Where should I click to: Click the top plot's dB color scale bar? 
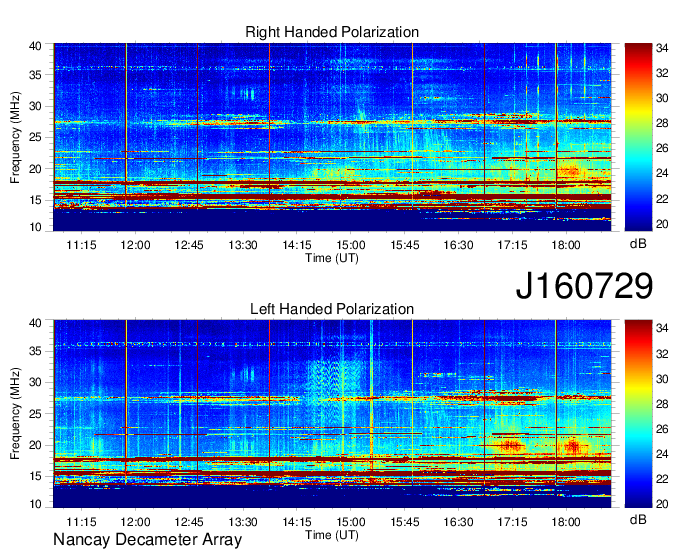[x=638, y=137]
